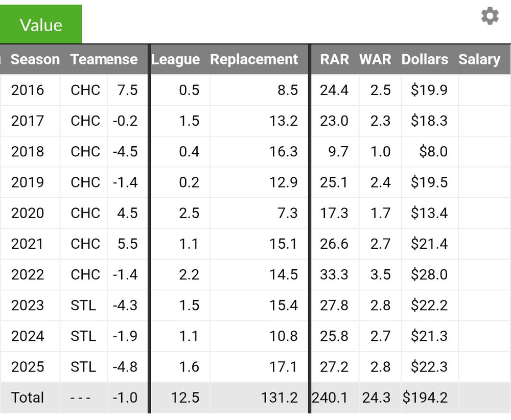This screenshot has height=420, width=511.
Task: Click the 240.1 total RAR cell
Action: (330, 398)
